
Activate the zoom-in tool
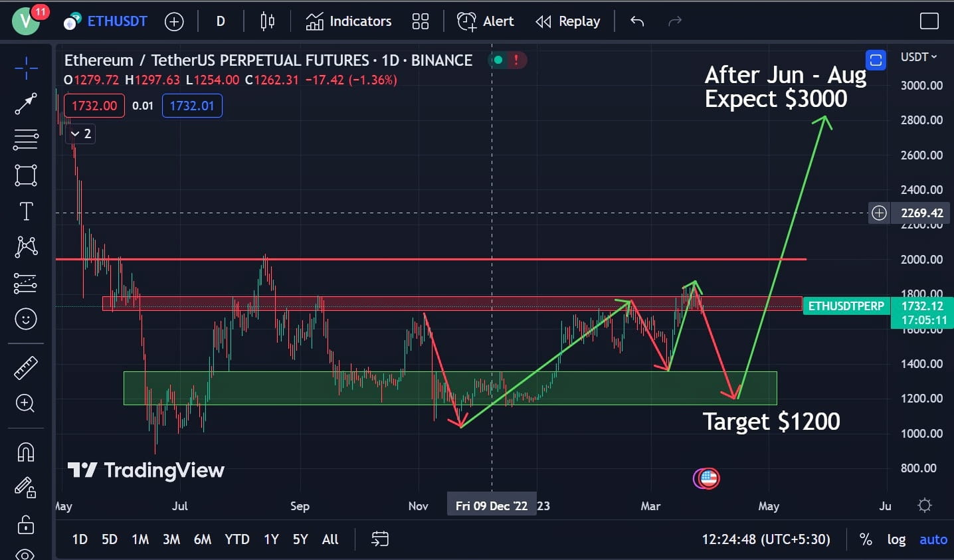click(25, 403)
